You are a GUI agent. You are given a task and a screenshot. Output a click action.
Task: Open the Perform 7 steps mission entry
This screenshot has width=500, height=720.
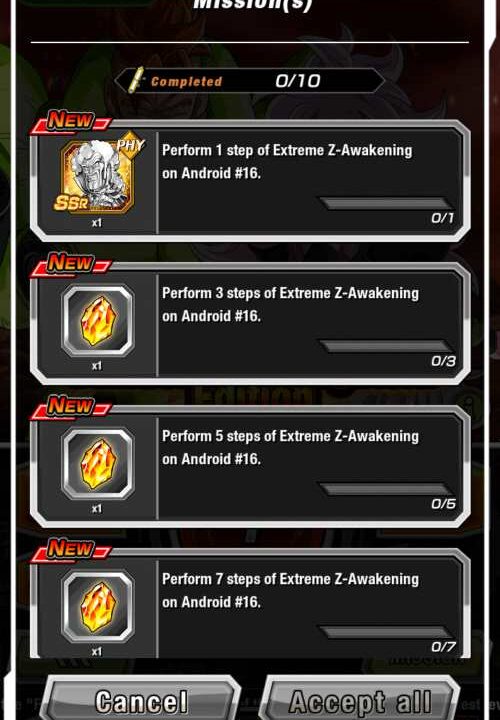250,604
